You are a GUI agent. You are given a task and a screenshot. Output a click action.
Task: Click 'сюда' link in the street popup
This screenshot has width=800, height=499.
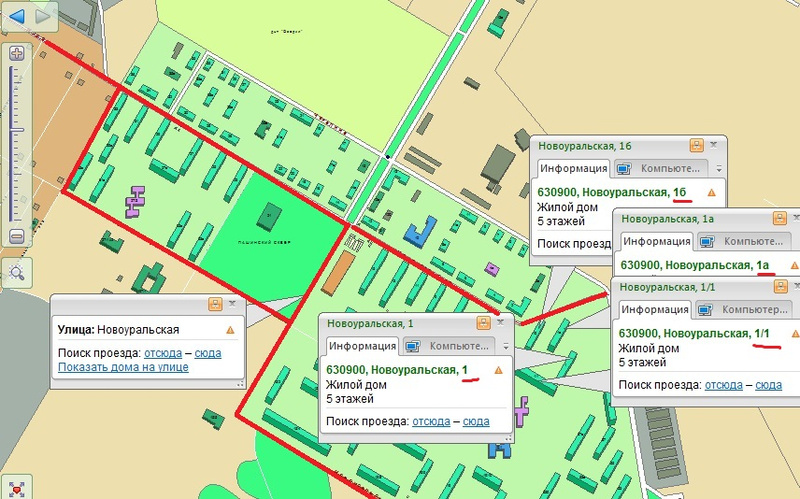pos(208,353)
